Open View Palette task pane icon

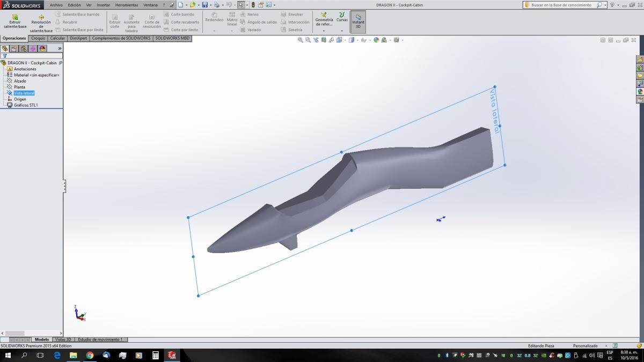point(640,84)
